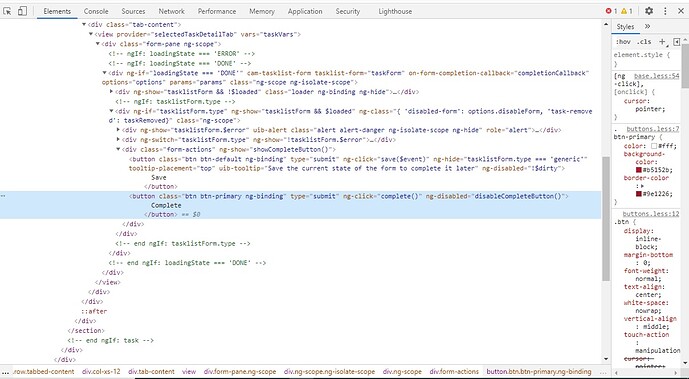Click the cursor: pointer declaration
The height and width of the screenshot is (379, 689).
645,105
